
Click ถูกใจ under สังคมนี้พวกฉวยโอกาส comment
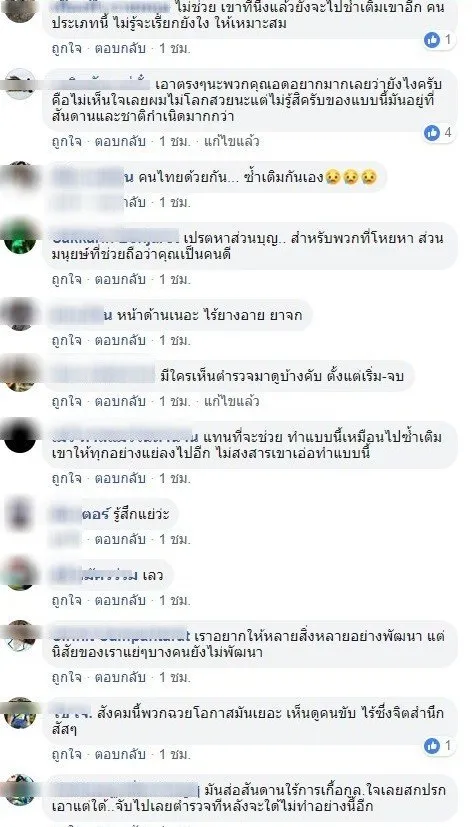pyautogui.click(x=66, y=755)
